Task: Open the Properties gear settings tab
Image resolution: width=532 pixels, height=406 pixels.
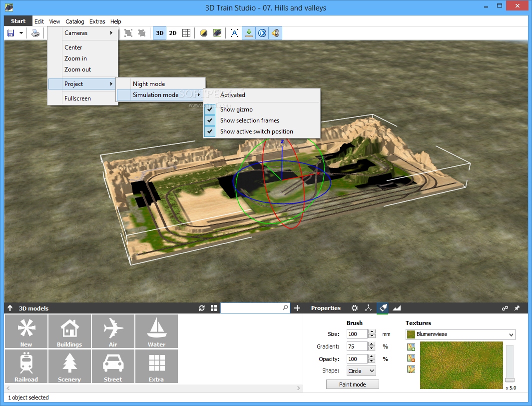Action: pyautogui.click(x=355, y=308)
